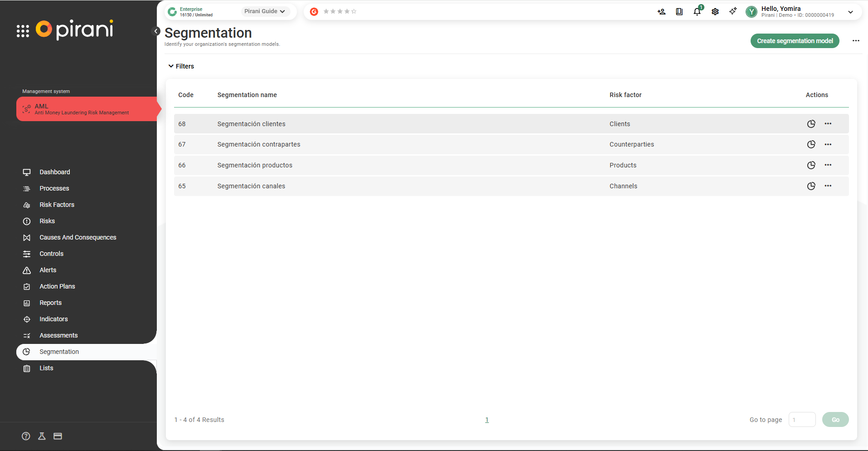
Task: Open the Action Plans menu item
Action: (x=57, y=286)
